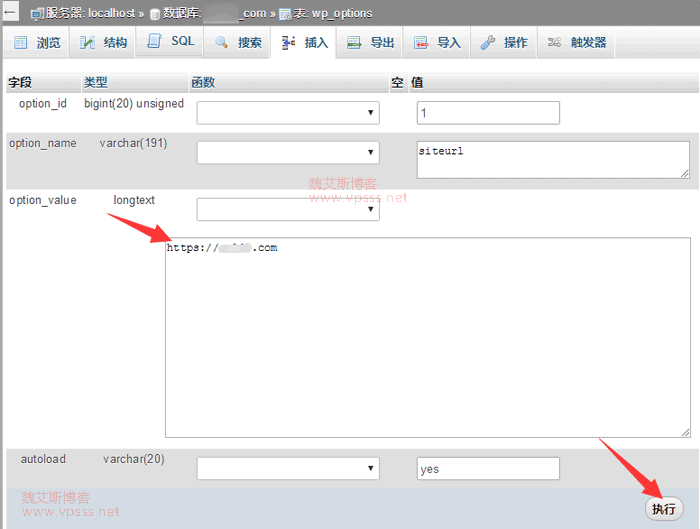This screenshot has height=529, width=700.
Task: Click the triggers icon on the 触发器 tab
Action: tap(554, 43)
